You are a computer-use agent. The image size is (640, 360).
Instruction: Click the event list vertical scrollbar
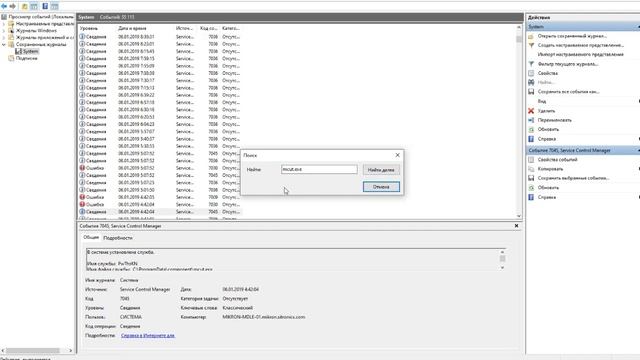(x=519, y=122)
